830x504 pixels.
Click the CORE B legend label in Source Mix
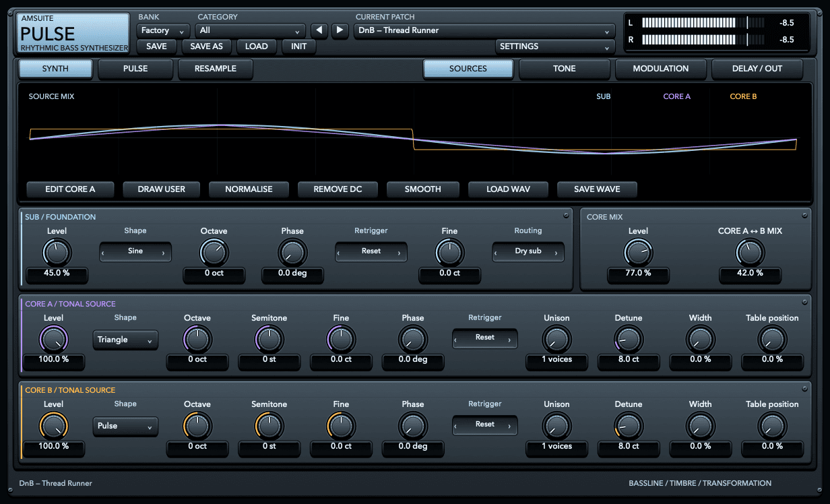point(744,97)
